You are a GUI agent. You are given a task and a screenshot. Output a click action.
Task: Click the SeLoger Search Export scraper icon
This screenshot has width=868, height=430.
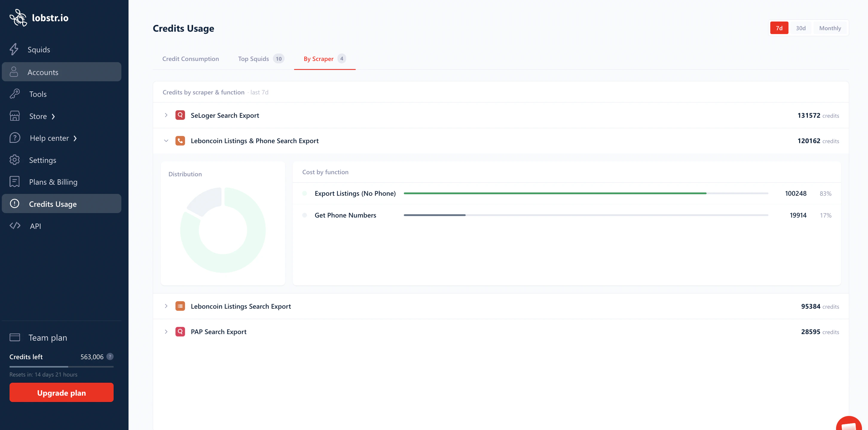(180, 115)
